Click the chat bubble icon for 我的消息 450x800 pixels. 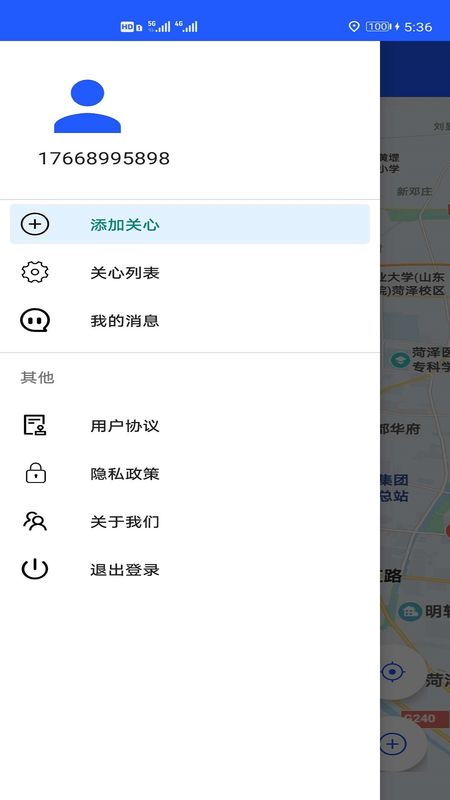coord(35,320)
